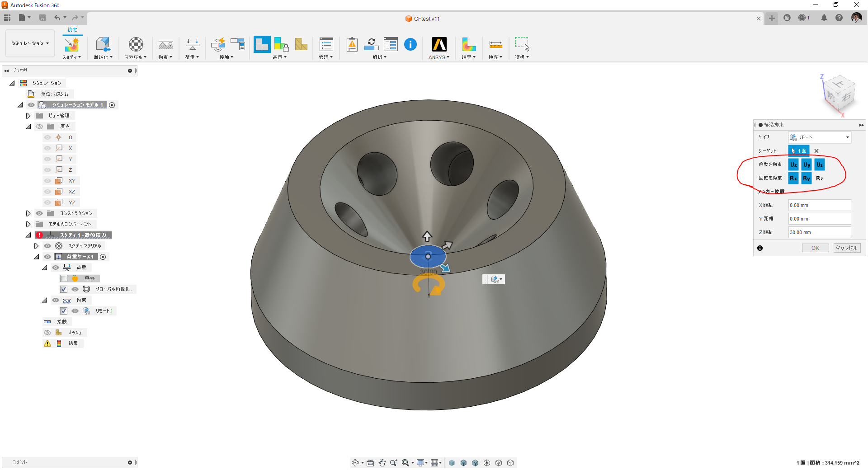The width and height of the screenshot is (868, 470).
Task: Open the help question mark icon
Action: click(839, 18)
